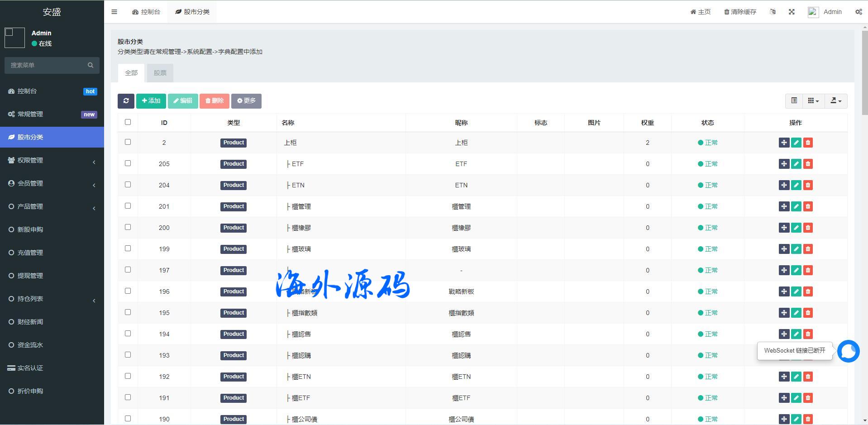
Task: Tick the checkbox for row ID 204
Action: 128,185
